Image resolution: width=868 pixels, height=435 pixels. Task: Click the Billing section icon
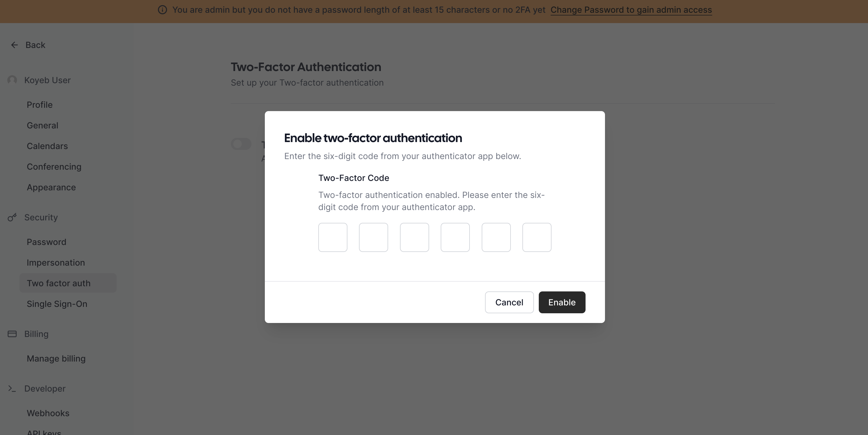[12, 334]
